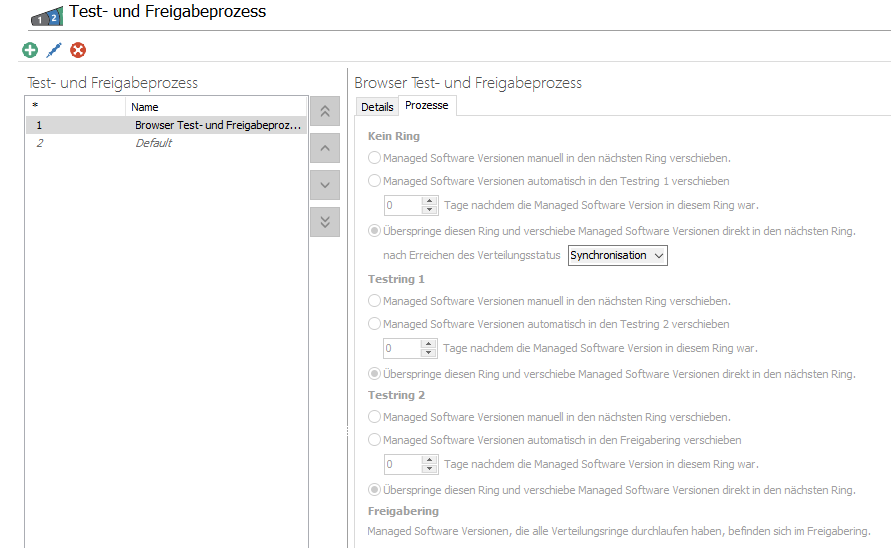The width and height of the screenshot is (891, 548).
Task: Move entry to bottom with double-down arrow
Action: [325, 222]
